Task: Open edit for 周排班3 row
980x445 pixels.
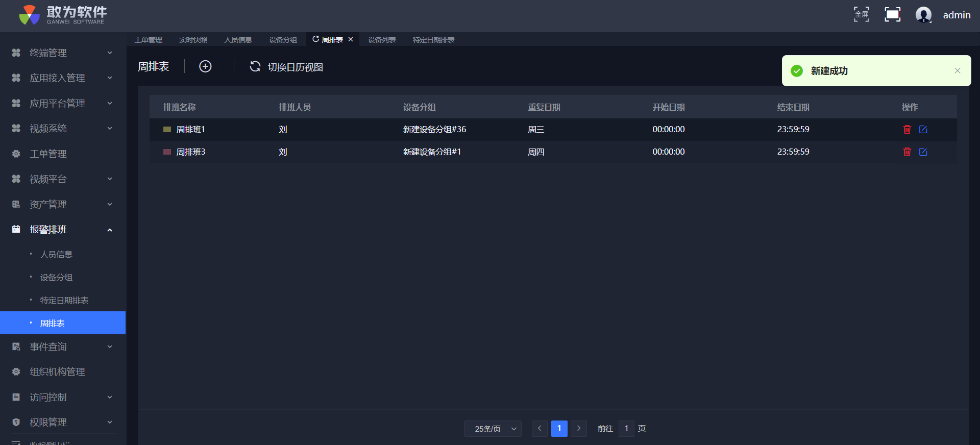Action: click(x=923, y=152)
